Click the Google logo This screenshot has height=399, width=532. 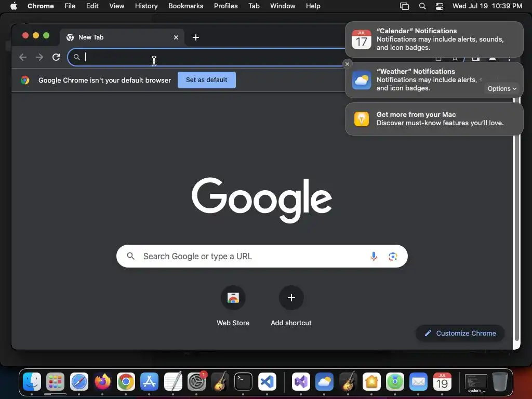pos(262,200)
